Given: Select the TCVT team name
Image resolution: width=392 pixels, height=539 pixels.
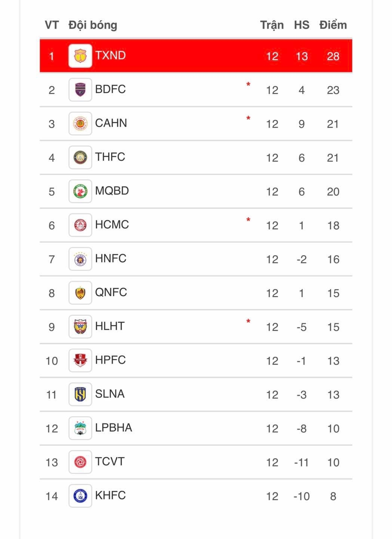Looking at the screenshot, I should 110,462.
